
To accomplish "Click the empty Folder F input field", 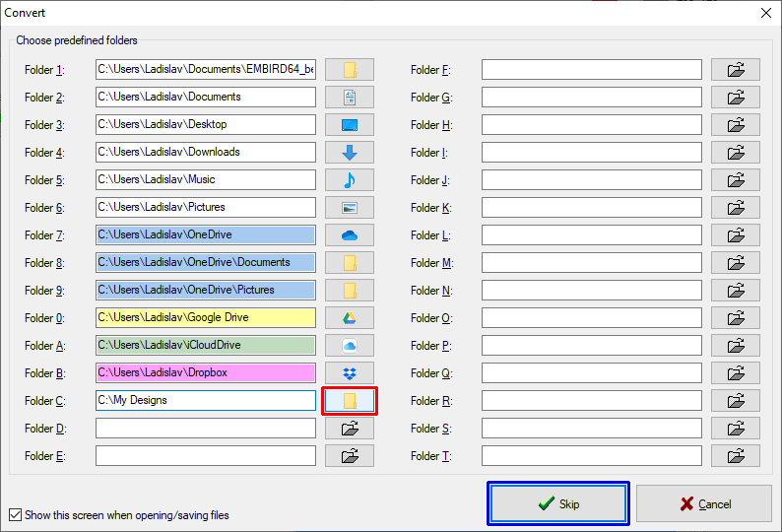I will [592, 69].
